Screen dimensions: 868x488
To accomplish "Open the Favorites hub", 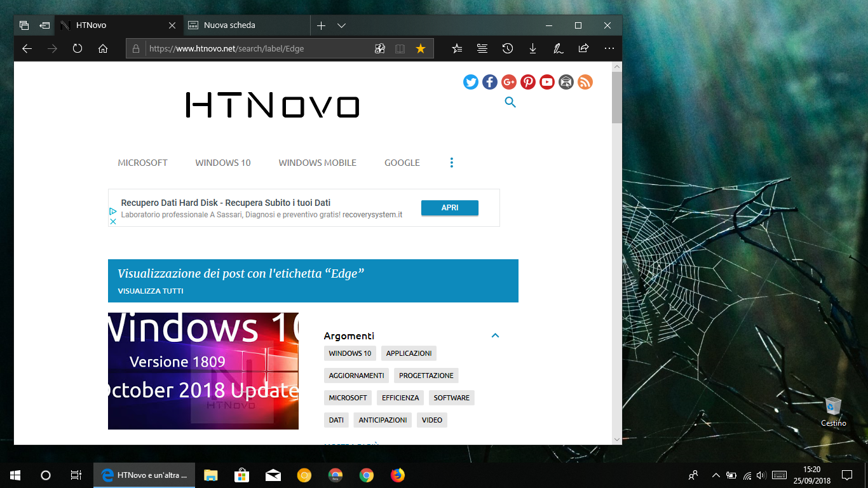I will [x=457, y=48].
